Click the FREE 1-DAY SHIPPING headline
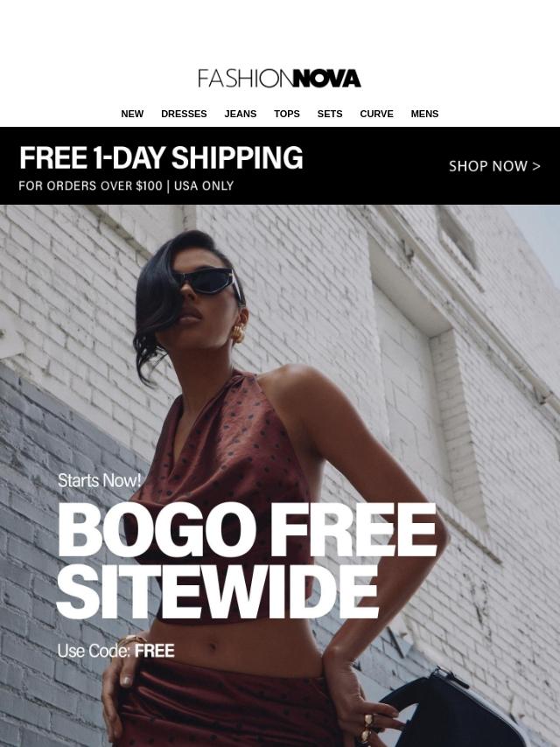560x747 pixels. (x=161, y=157)
